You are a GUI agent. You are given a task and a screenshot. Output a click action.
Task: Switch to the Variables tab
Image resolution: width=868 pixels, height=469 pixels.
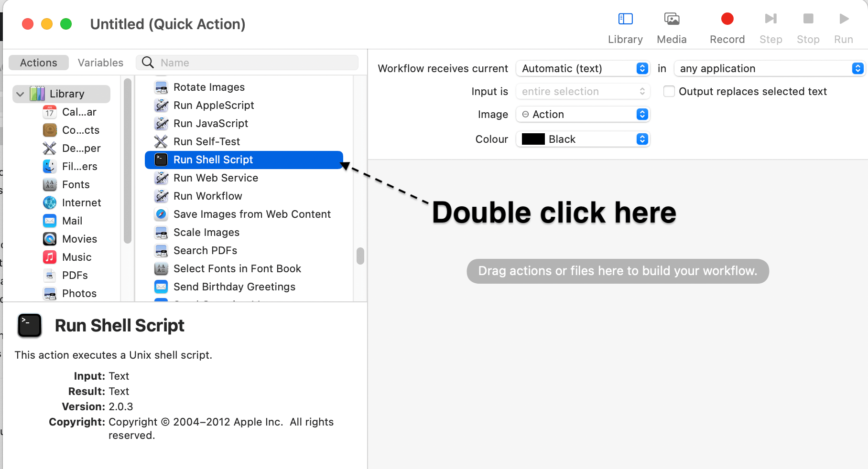point(100,63)
